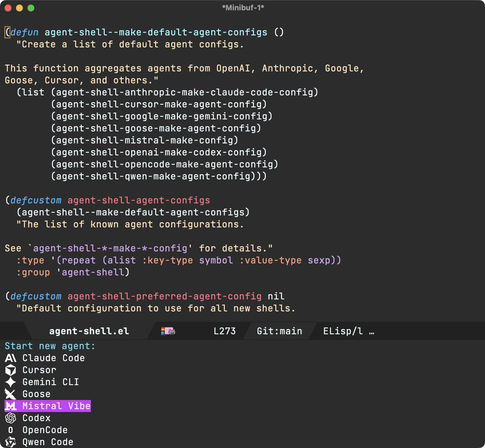Click the Start new agent: prompt
Viewport: 485px width, 448px height.
(x=50, y=346)
